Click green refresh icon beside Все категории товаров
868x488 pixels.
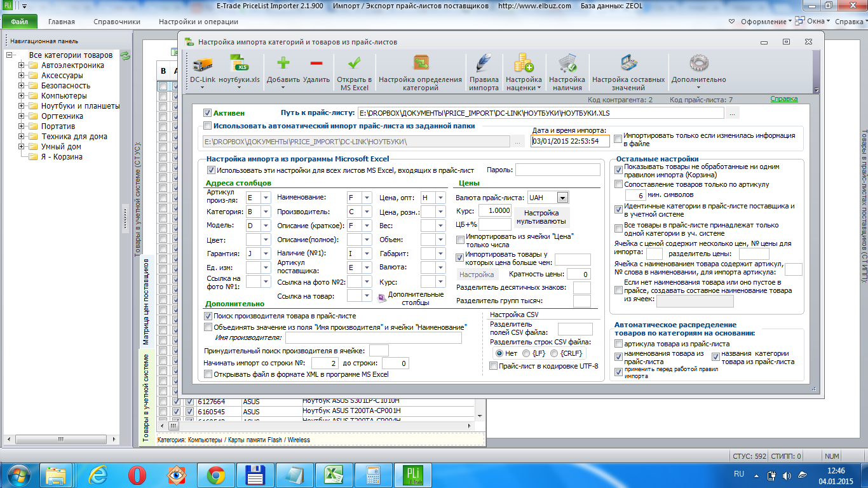coord(126,55)
